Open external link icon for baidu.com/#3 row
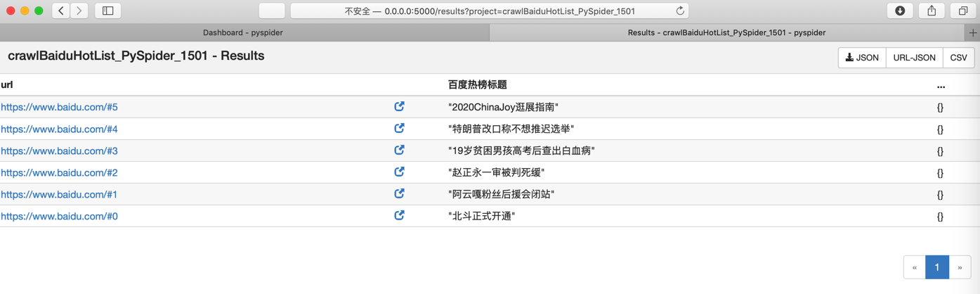 click(399, 151)
